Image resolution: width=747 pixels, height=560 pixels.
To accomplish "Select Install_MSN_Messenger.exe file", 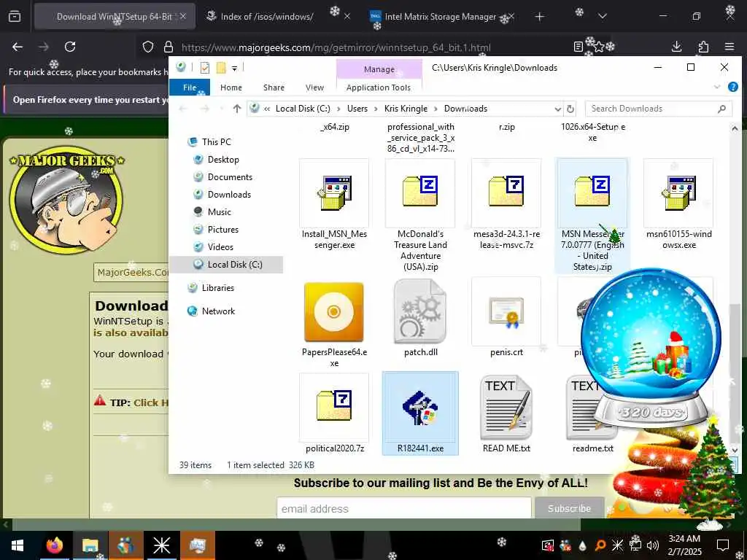I will (334, 205).
